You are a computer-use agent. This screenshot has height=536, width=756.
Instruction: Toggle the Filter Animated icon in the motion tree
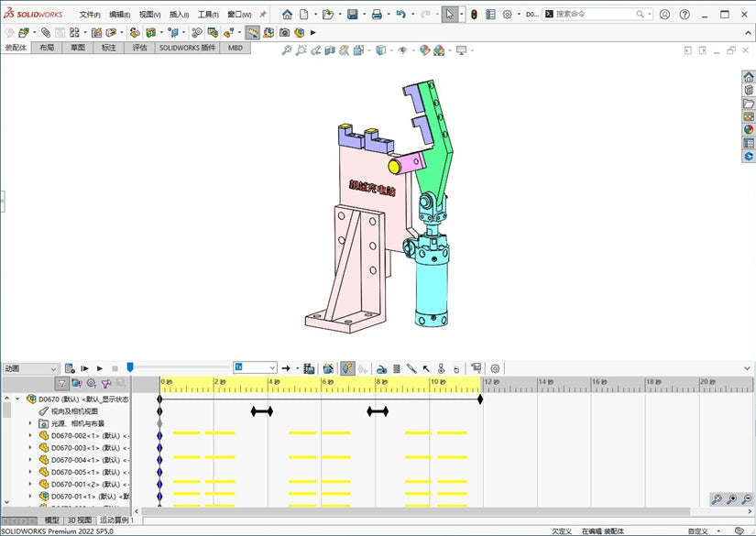pyautogui.click(x=77, y=383)
